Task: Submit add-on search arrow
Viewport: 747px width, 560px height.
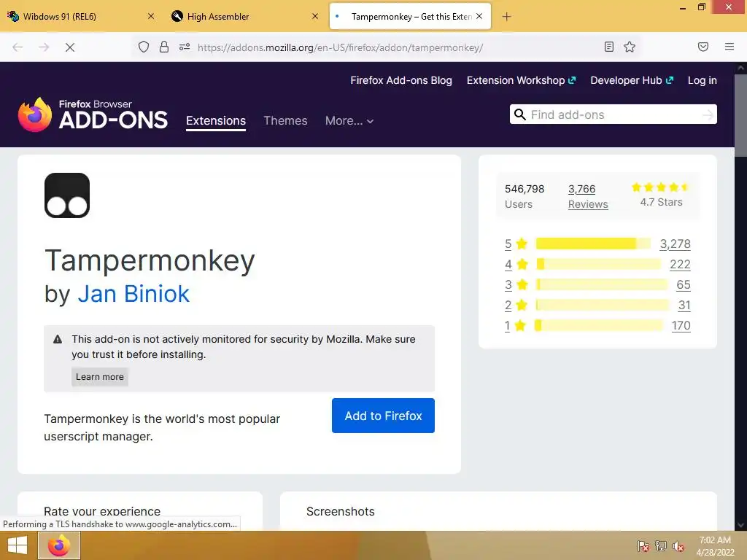Action: click(x=708, y=114)
